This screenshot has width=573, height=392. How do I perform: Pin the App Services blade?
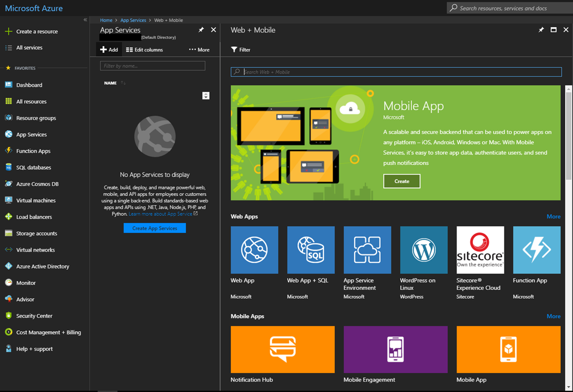tap(201, 30)
